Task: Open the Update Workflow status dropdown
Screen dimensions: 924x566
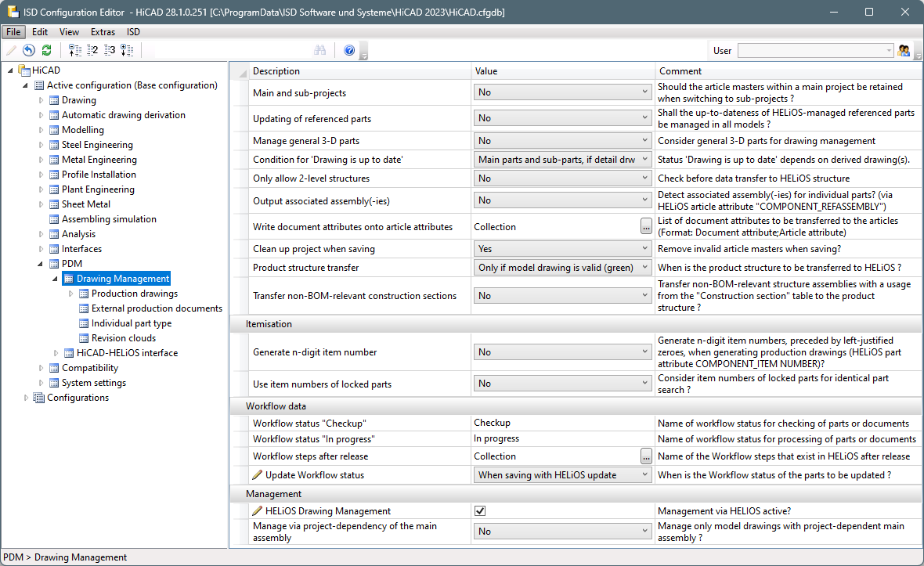Action: pyautogui.click(x=563, y=474)
